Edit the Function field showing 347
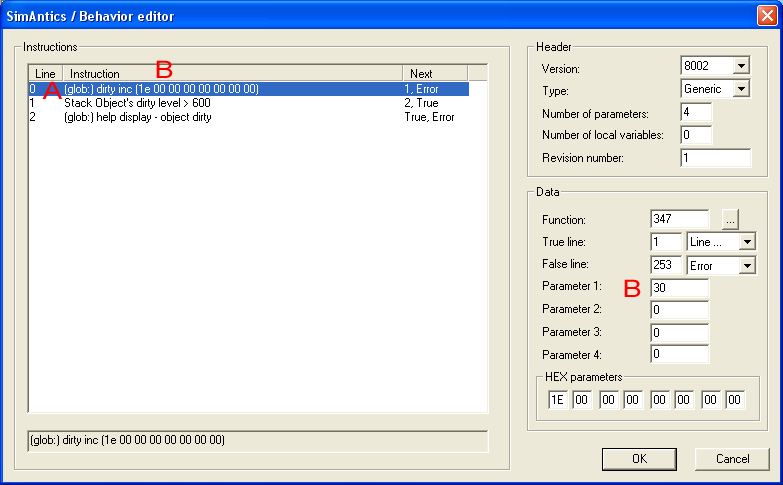The image size is (783, 485). tap(680, 219)
